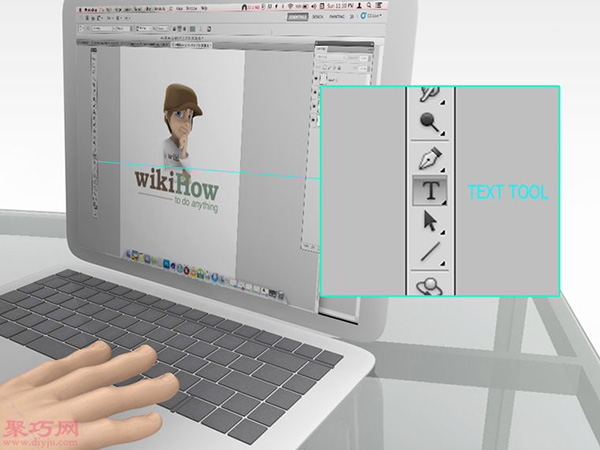Open the notification list icon in the menu bar
The height and width of the screenshot is (450, 600).
click(378, 5)
